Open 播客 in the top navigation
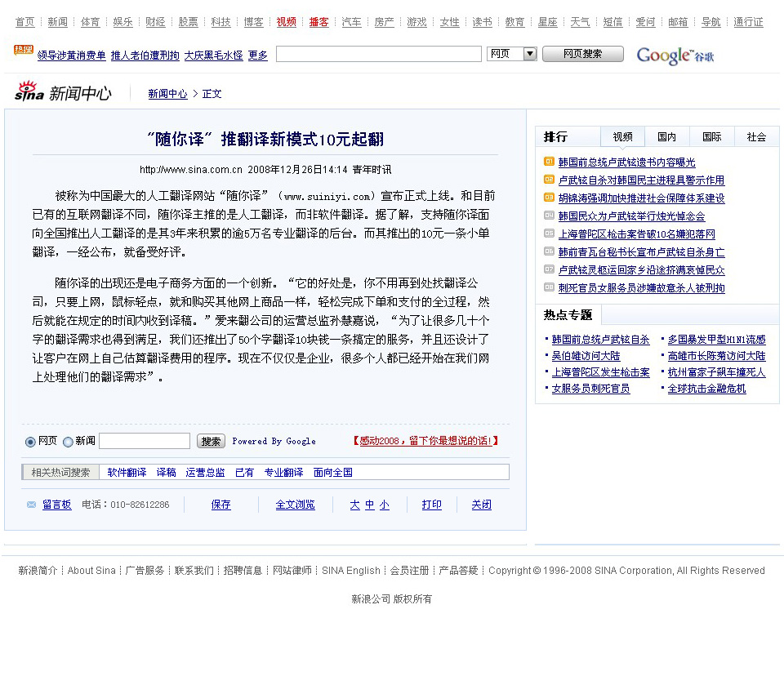 coord(319,22)
